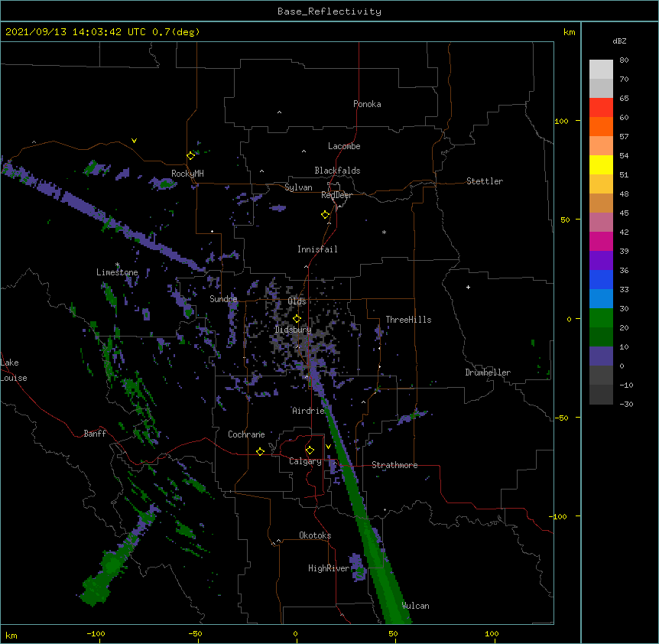Screen dimensions: 659x644
Task: Click the Stettler city label
Action: tap(485, 181)
